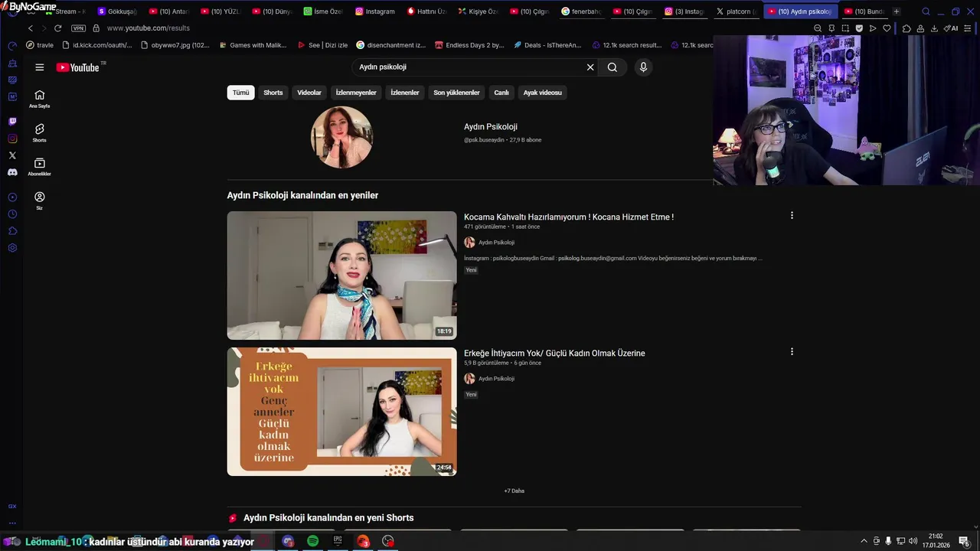Screen dimensions: 980x551
Task: Go to Ana Sayfa in YouTube sidebar
Action: click(39, 99)
